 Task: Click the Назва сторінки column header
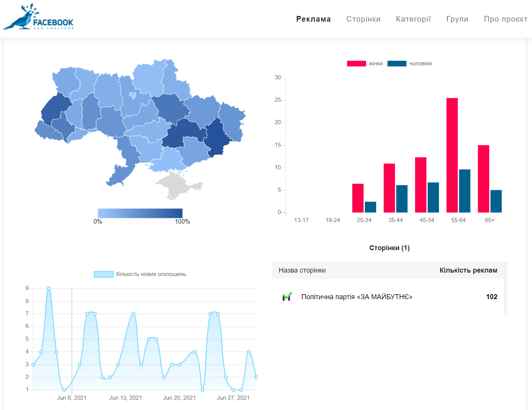click(302, 270)
